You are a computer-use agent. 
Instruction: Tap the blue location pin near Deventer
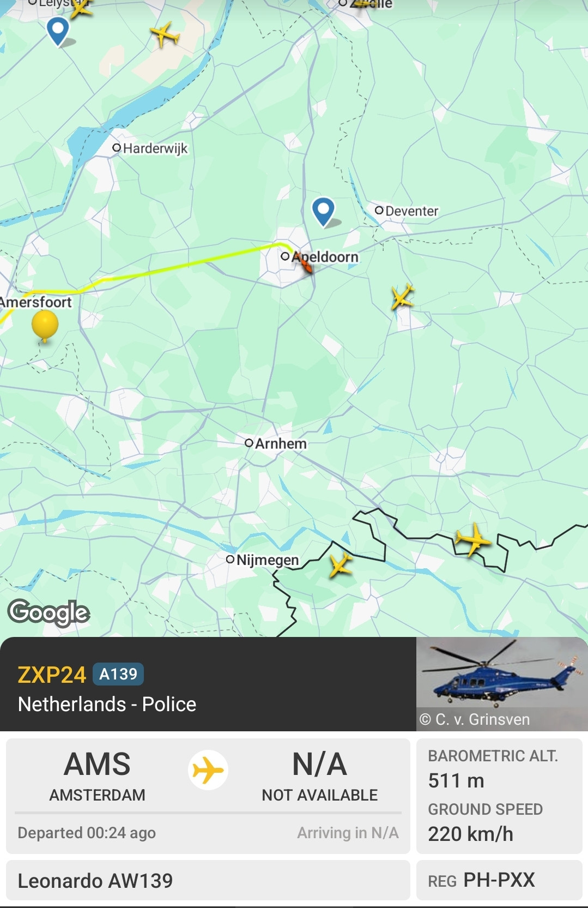coord(323,212)
